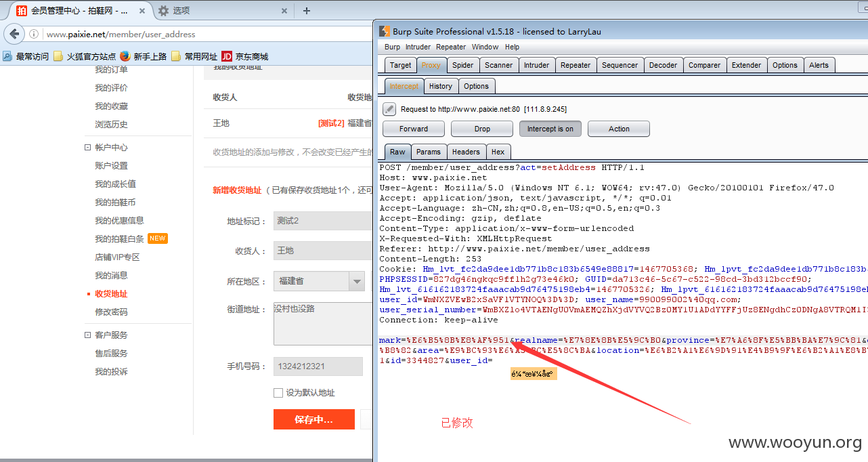Click the 街道地址 textarea
This screenshot has height=462, width=868.
(323, 324)
